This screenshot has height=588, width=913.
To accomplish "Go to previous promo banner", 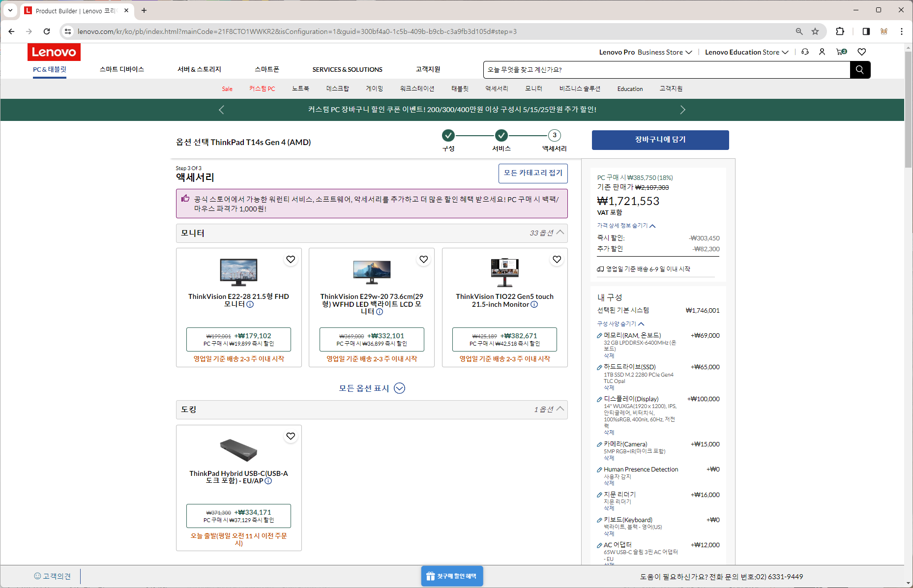I will coord(221,110).
